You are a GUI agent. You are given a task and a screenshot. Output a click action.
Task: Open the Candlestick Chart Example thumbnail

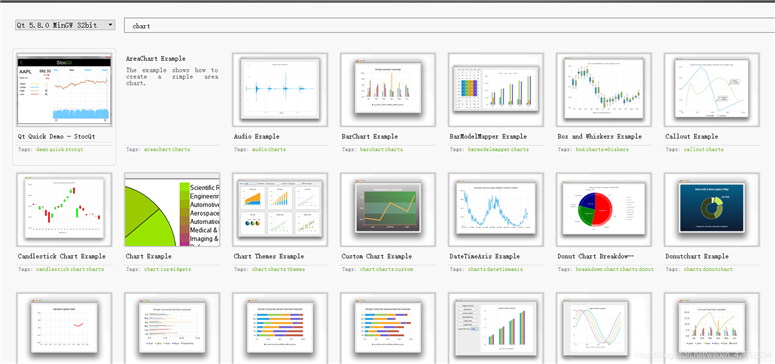point(64,210)
